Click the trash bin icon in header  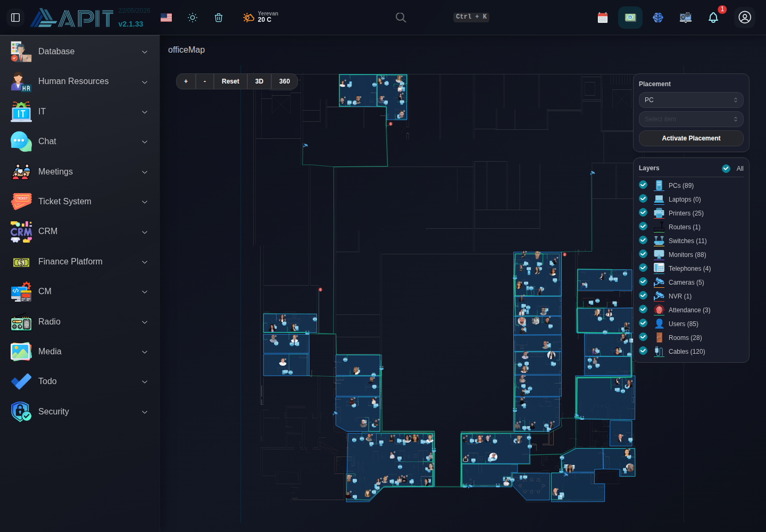(219, 18)
